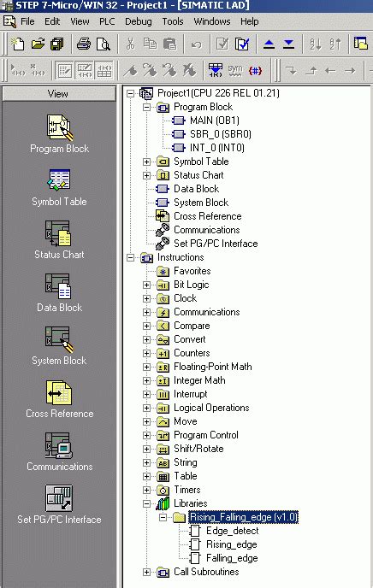Select Set PG/PC Interface in project tree
This screenshot has height=588, width=373.
click(216, 244)
